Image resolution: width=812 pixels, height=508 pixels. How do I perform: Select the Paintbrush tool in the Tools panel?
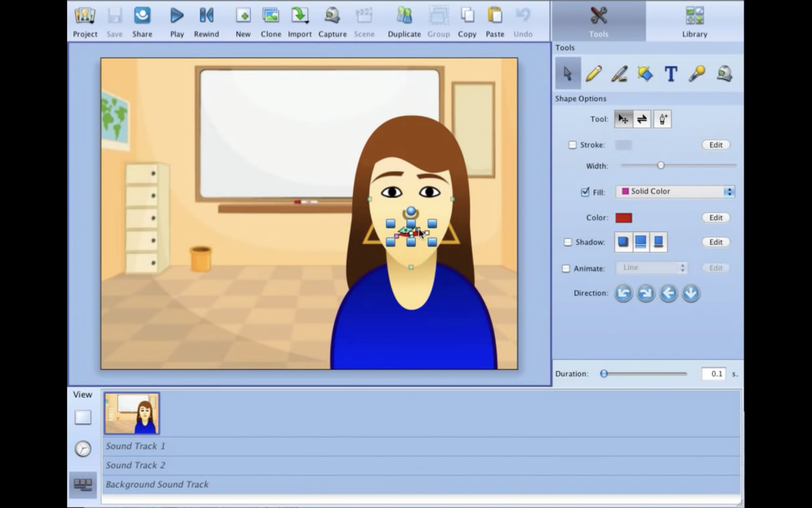(x=619, y=73)
